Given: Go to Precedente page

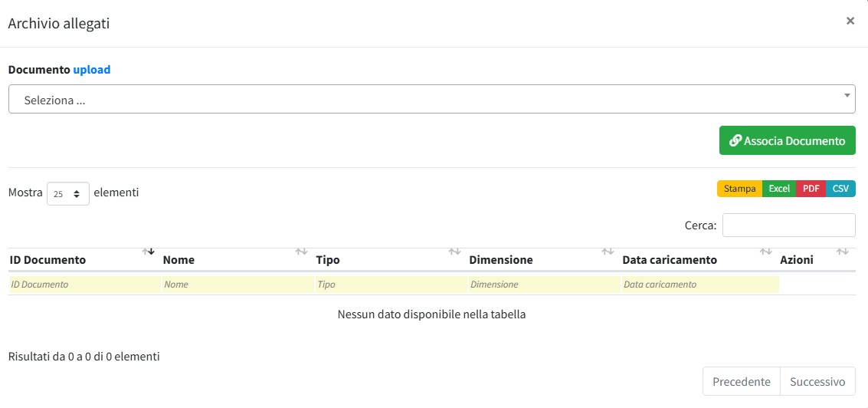Looking at the screenshot, I should pyautogui.click(x=741, y=382).
